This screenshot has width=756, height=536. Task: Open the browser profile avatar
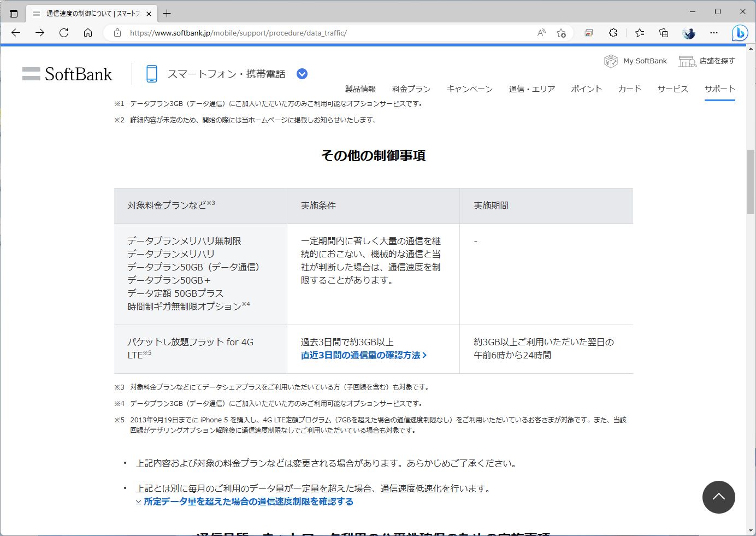689,33
